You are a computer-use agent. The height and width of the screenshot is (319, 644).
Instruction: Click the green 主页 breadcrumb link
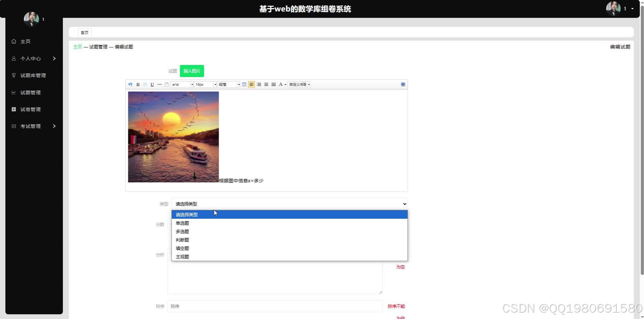pyautogui.click(x=78, y=47)
